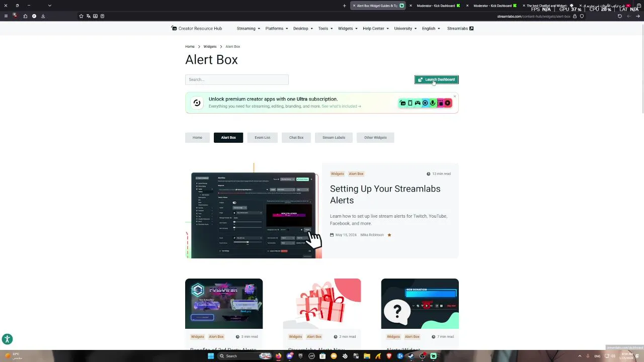The height and width of the screenshot is (362, 644).
Task: Click Widgets in the breadcrumb
Action: tap(210, 46)
